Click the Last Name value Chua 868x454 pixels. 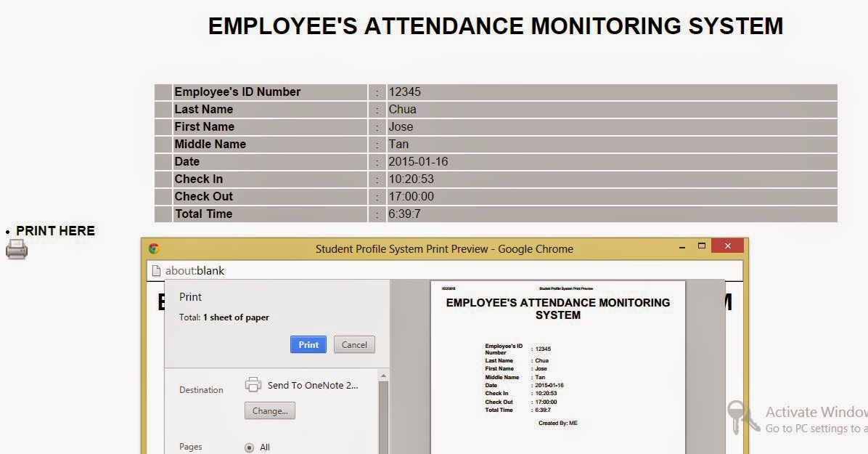tap(403, 109)
